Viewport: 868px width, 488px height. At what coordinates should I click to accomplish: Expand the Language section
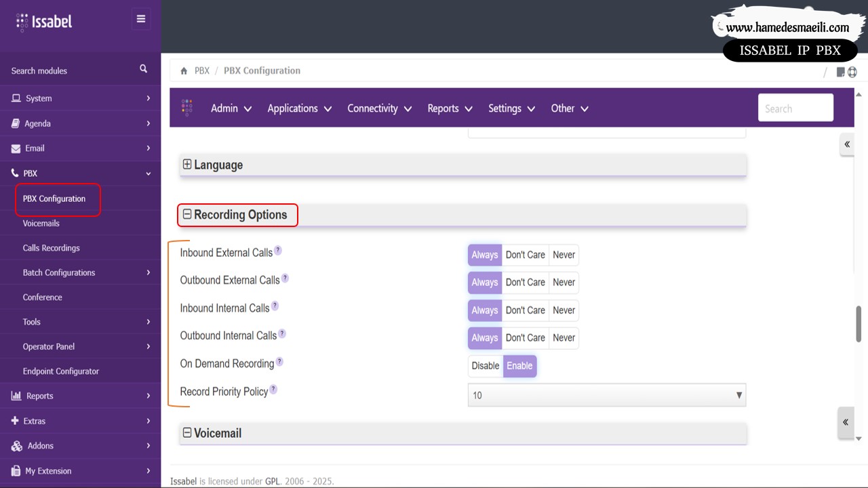188,165
